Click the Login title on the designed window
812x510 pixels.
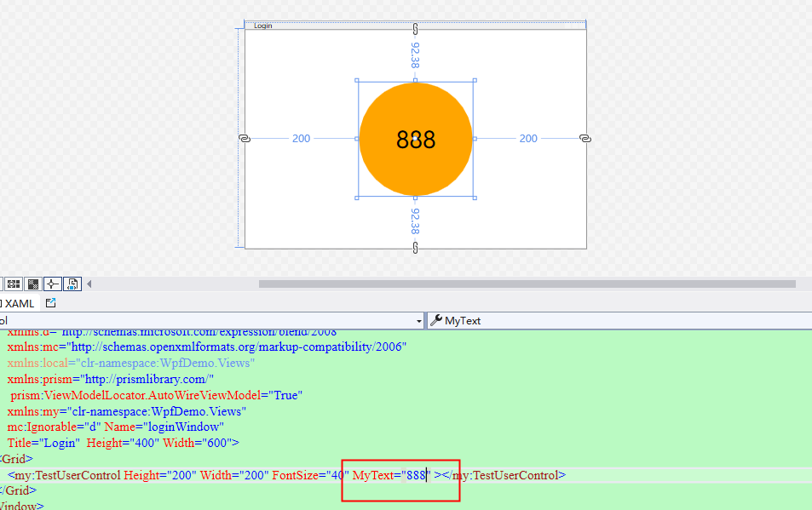coord(262,25)
